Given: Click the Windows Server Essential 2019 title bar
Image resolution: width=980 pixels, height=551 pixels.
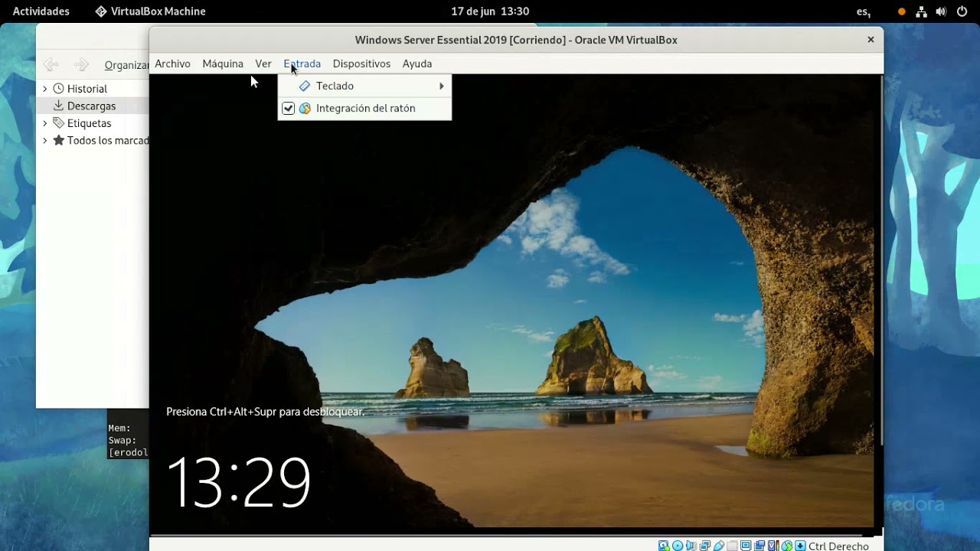Looking at the screenshot, I should pyautogui.click(x=516, y=40).
